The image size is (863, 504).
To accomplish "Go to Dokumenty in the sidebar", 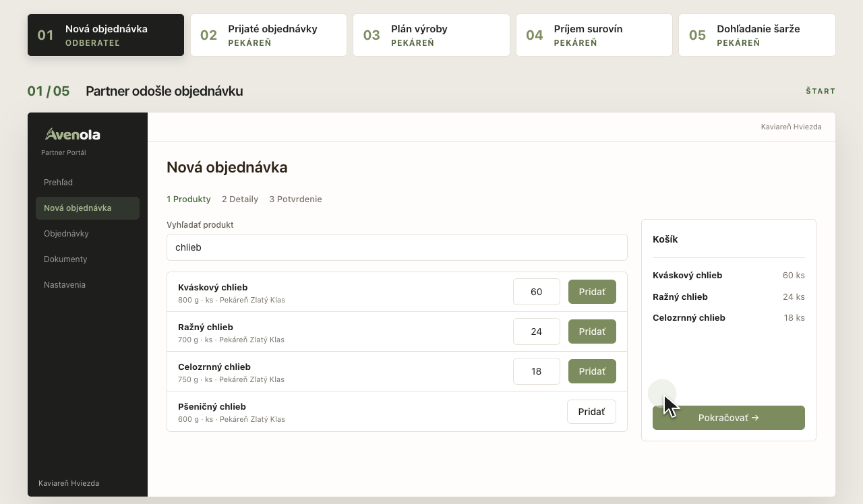I will point(88,259).
